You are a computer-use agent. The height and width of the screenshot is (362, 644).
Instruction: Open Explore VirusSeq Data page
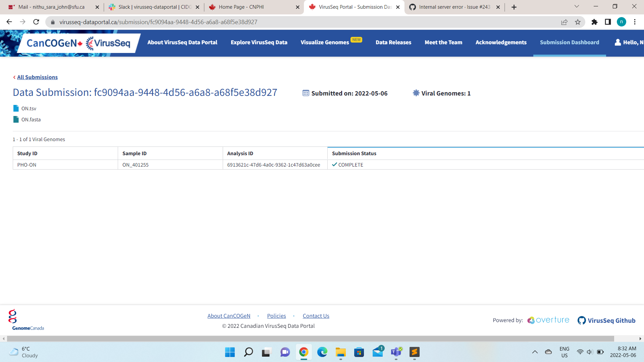[259, 42]
